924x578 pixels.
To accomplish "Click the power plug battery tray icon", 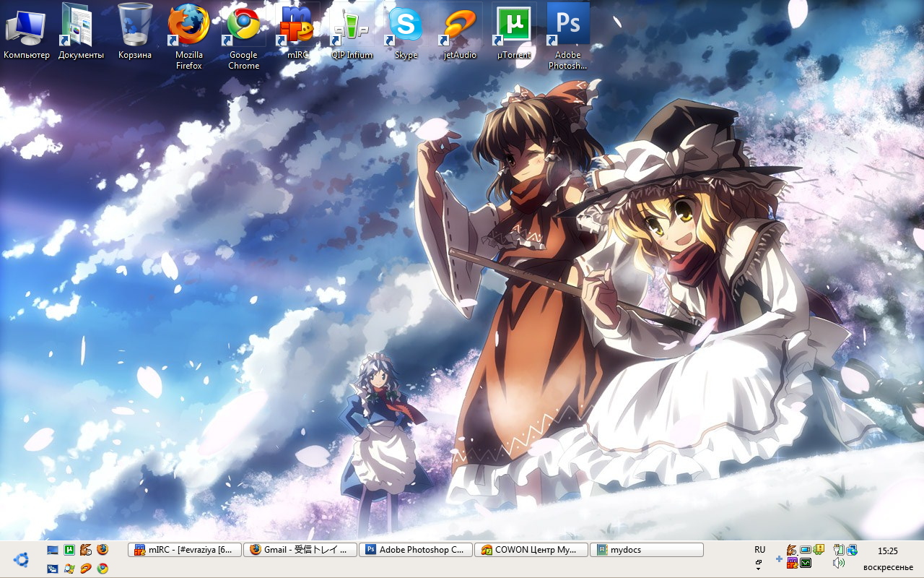I will click(838, 550).
